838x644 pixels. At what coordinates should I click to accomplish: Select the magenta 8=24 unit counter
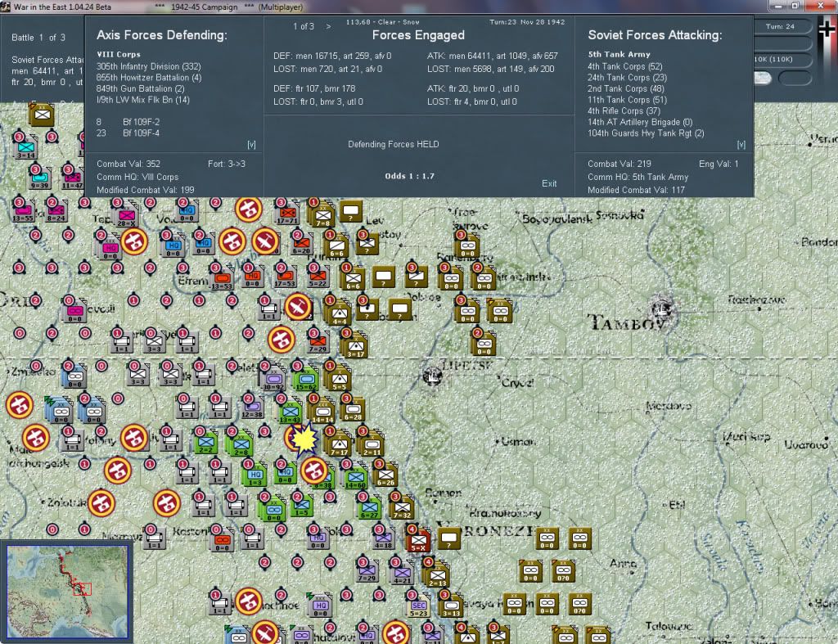click(x=56, y=210)
